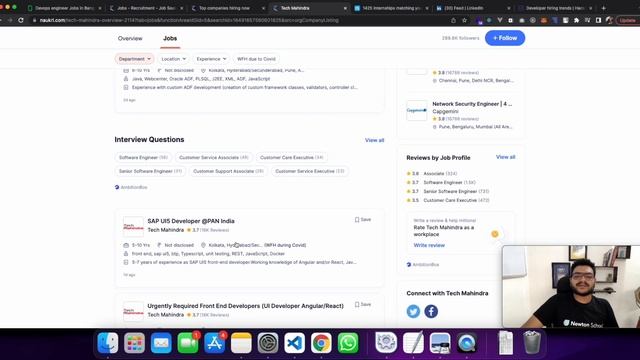
Task: Click the Capgemini company logo
Action: pos(417,110)
